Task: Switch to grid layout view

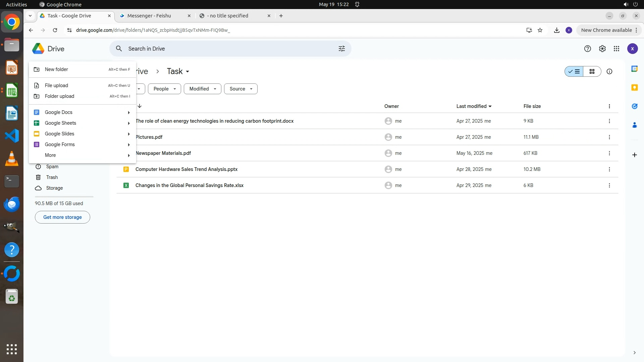Action: tap(592, 71)
